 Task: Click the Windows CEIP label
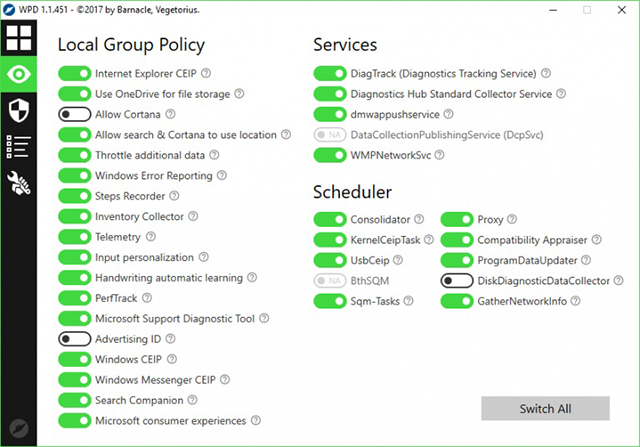pyautogui.click(x=129, y=359)
